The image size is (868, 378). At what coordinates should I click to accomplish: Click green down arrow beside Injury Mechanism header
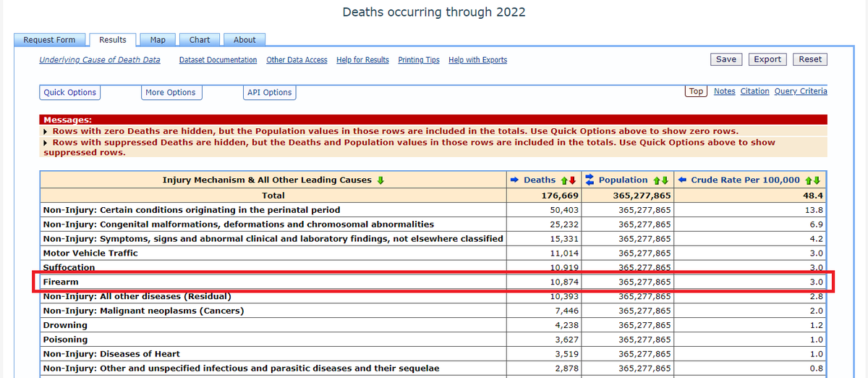click(380, 180)
